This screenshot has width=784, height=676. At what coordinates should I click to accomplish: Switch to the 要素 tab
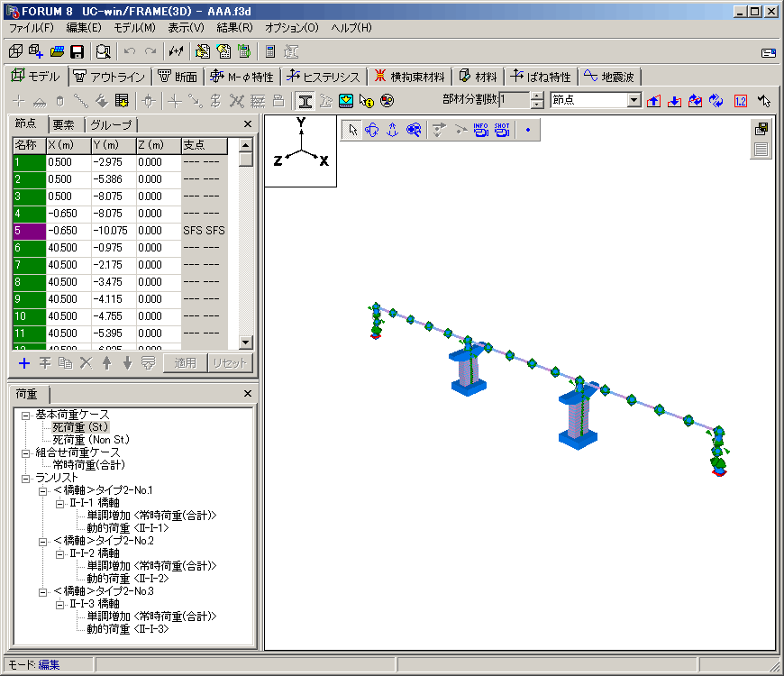coord(64,124)
